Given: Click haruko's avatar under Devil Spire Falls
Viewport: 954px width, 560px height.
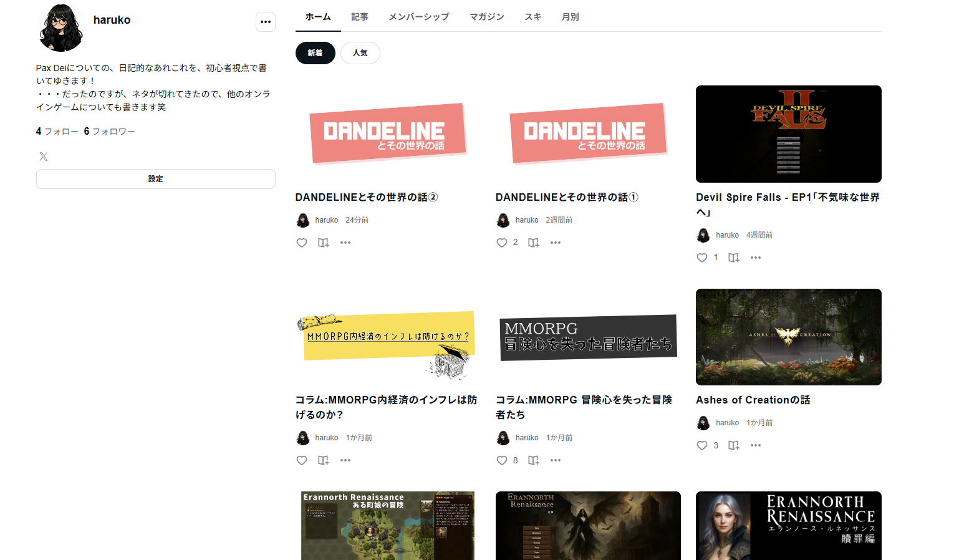Looking at the screenshot, I should (x=703, y=235).
